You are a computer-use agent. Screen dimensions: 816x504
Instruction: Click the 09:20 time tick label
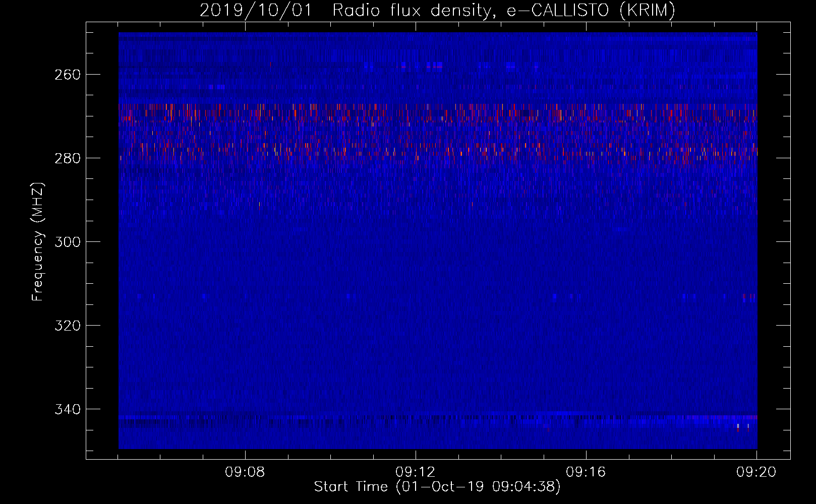coord(756,472)
